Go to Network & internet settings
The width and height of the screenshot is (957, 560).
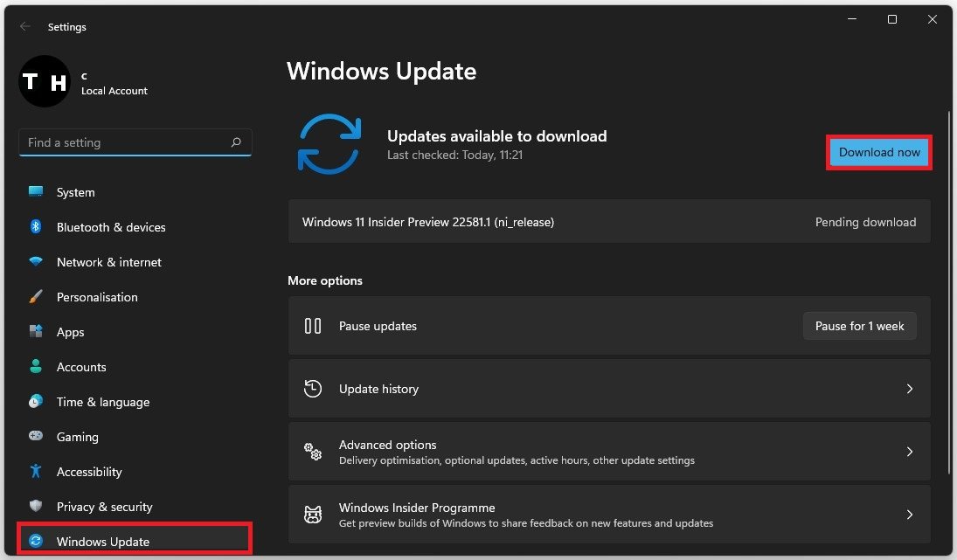pos(109,262)
